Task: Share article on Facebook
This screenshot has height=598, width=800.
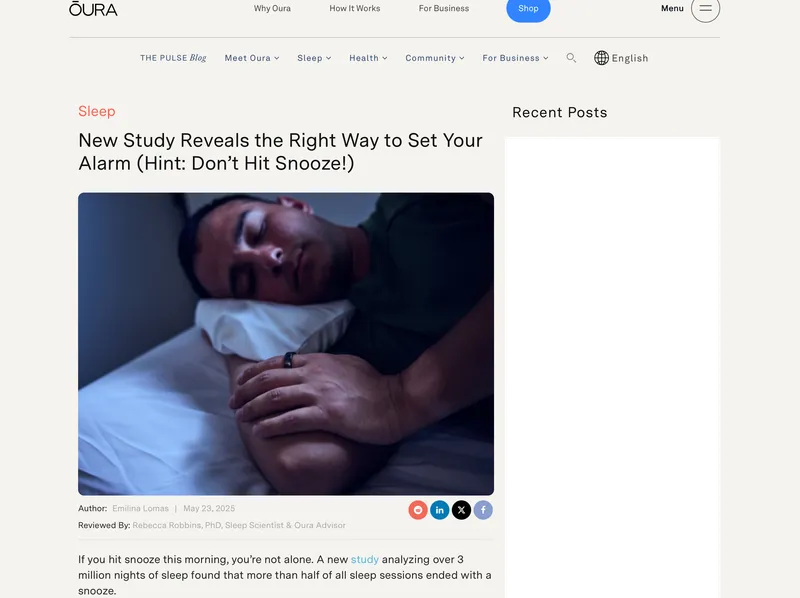Action: [x=483, y=510]
